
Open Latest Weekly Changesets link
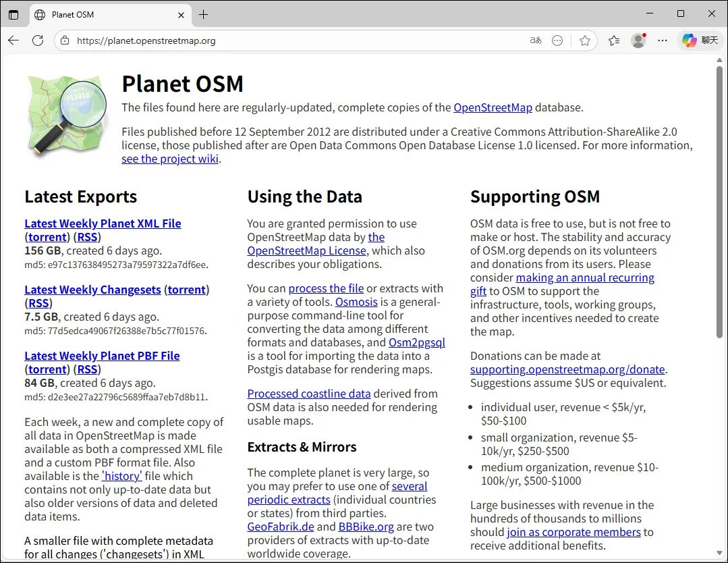click(x=92, y=290)
